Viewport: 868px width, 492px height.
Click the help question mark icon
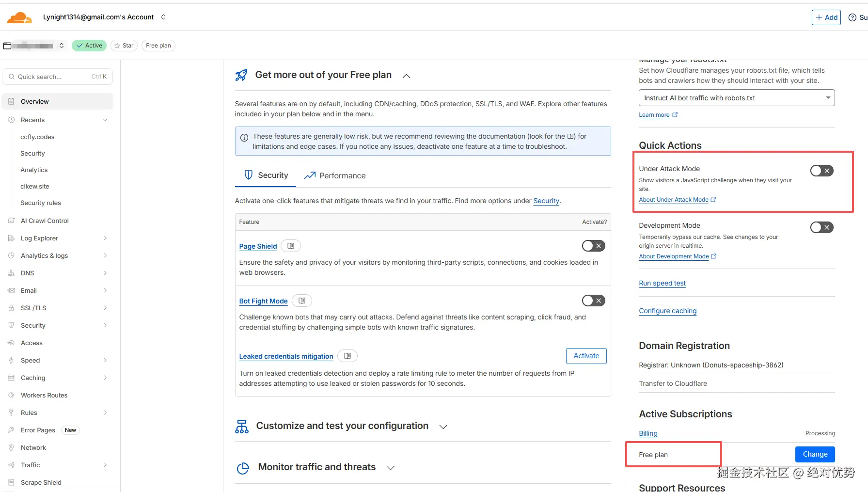click(852, 17)
